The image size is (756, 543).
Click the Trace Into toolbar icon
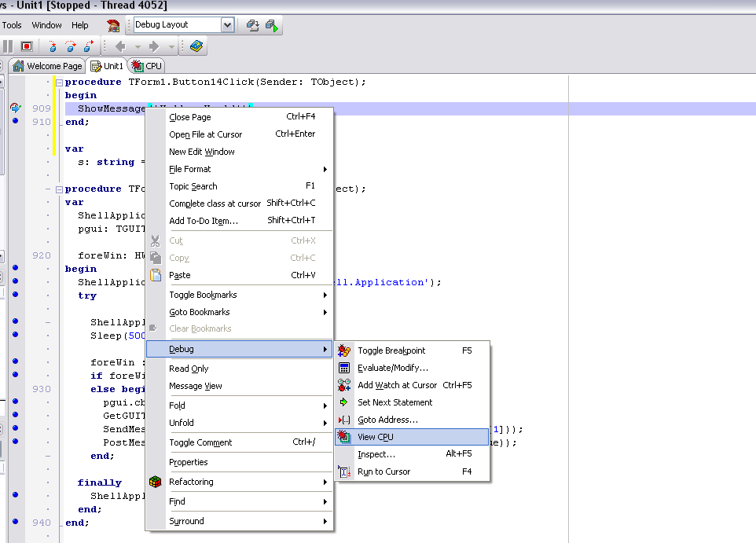(53, 47)
